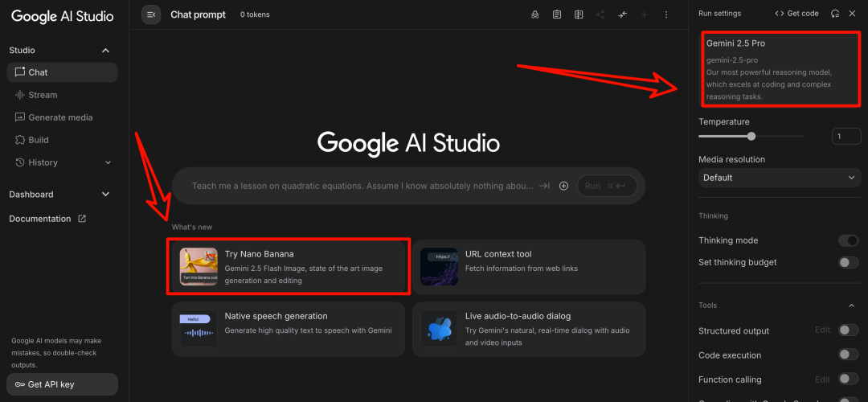Viewport: 868px width, 402px height.
Task: Open the three-dot more options menu
Action: click(665, 14)
